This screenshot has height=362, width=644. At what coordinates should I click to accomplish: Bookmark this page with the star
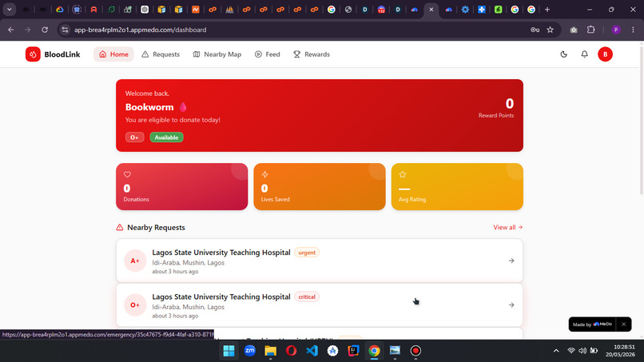[551, 30]
